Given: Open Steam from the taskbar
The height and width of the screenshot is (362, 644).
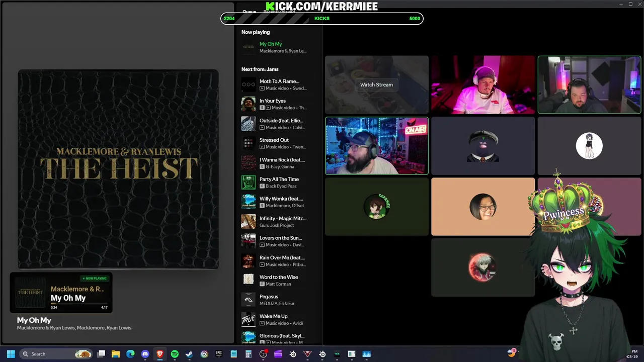Looking at the screenshot, I should pyautogui.click(x=189, y=354).
